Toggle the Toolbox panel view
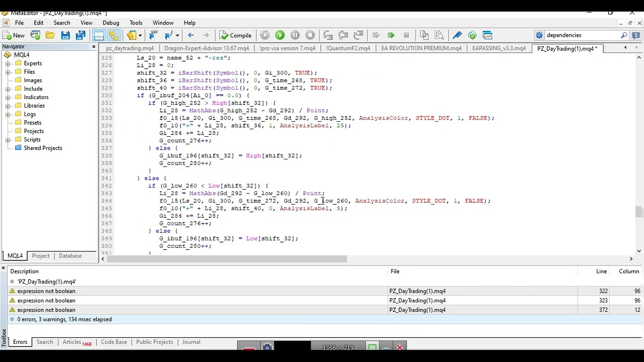The image size is (644, 362). click(99, 35)
